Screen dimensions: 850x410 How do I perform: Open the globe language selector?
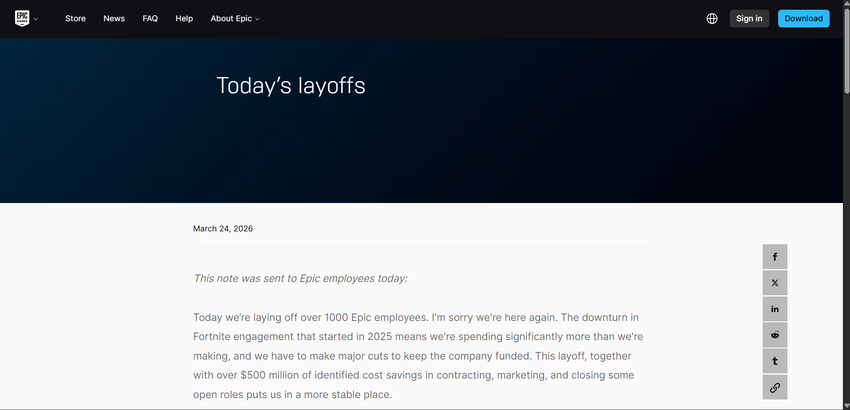(x=712, y=19)
